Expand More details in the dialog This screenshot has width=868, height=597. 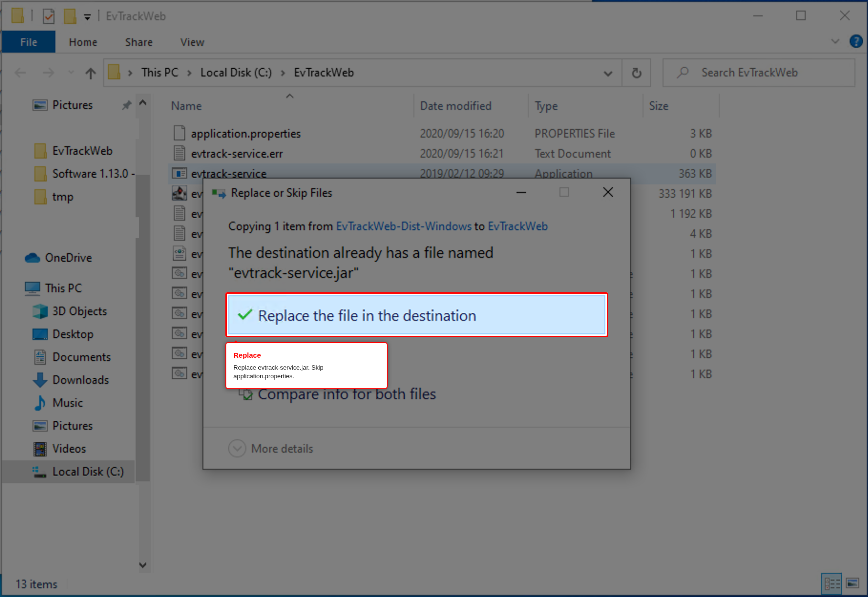coord(271,448)
